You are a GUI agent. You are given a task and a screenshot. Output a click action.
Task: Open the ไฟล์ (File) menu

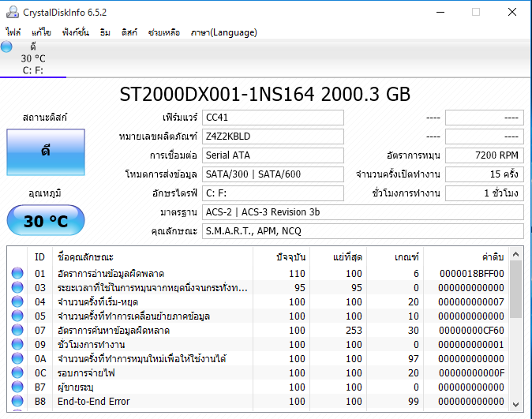(x=13, y=32)
